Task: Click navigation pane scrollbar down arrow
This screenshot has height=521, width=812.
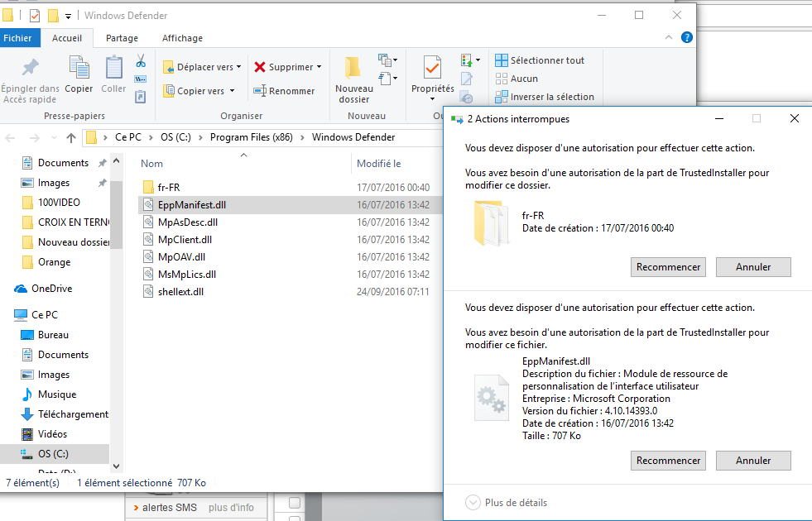Action: (116, 466)
